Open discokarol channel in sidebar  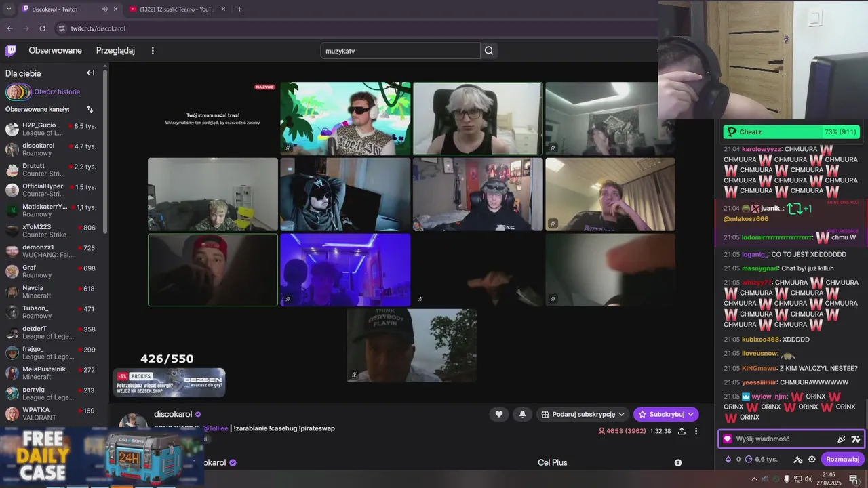coord(52,149)
